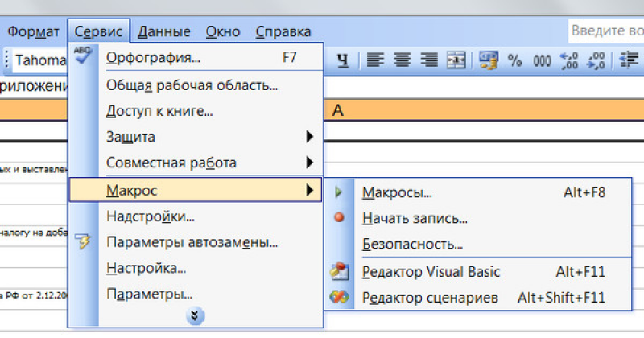Click the red record macro icon
644x338 pixels.
pos(339,217)
